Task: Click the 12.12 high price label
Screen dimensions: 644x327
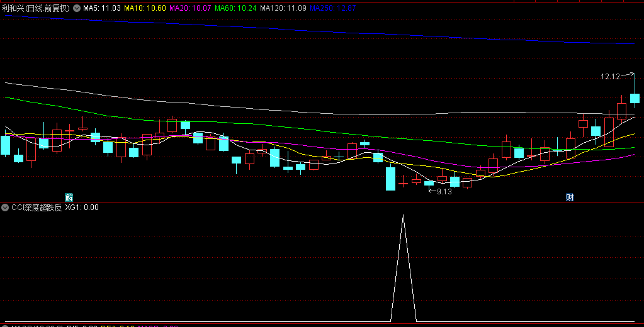Action: (x=610, y=77)
